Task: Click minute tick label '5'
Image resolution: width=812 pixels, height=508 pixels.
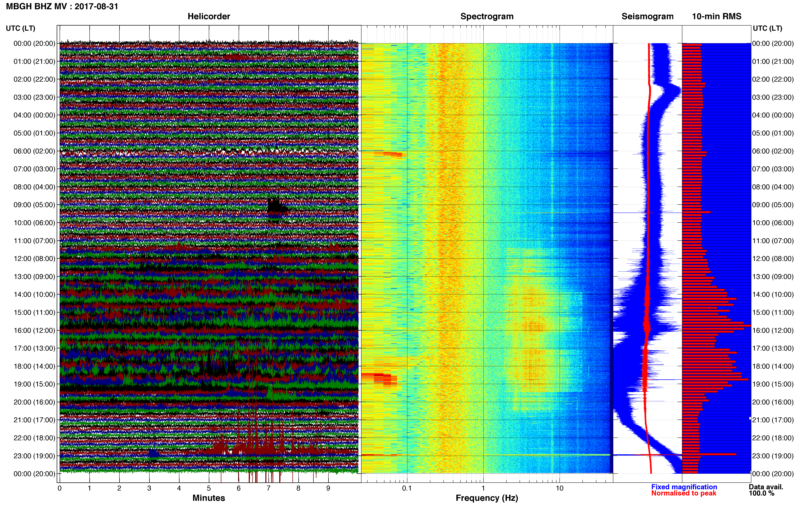Action: click(209, 488)
